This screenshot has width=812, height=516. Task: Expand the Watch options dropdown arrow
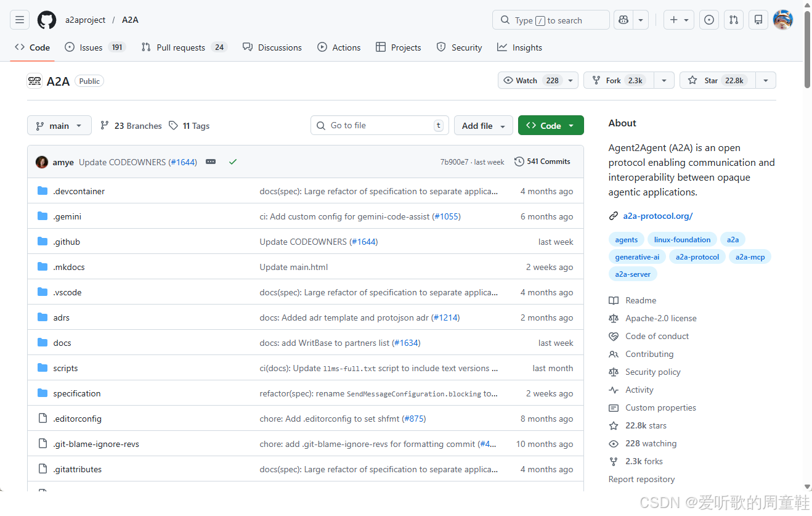pos(571,81)
